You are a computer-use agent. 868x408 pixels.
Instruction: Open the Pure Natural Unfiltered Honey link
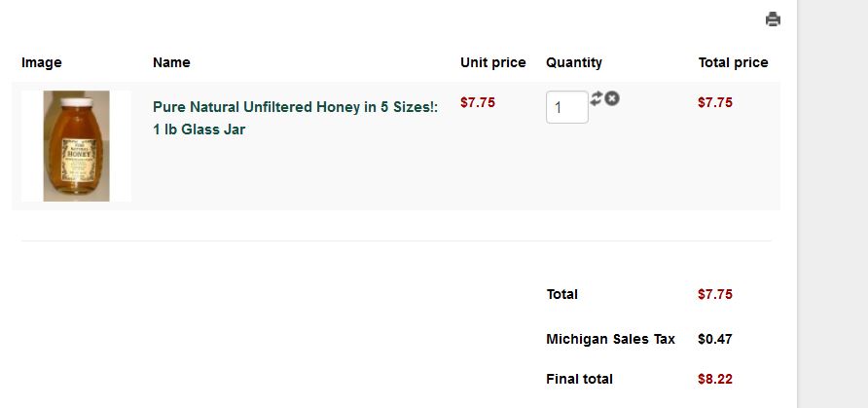(x=295, y=107)
